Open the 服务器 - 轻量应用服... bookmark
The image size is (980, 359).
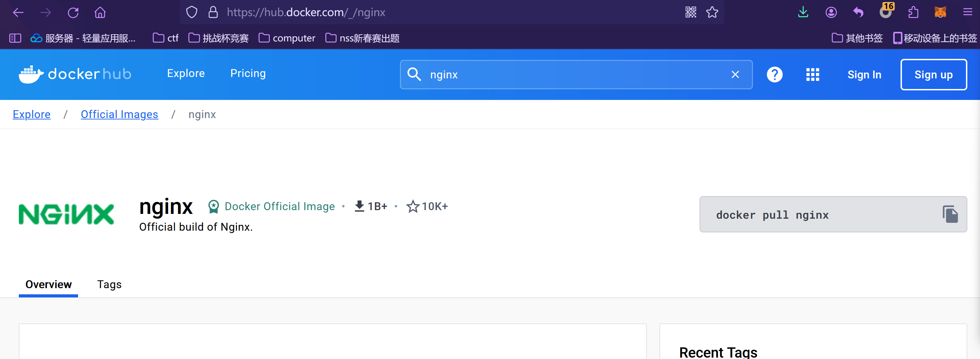coord(83,38)
